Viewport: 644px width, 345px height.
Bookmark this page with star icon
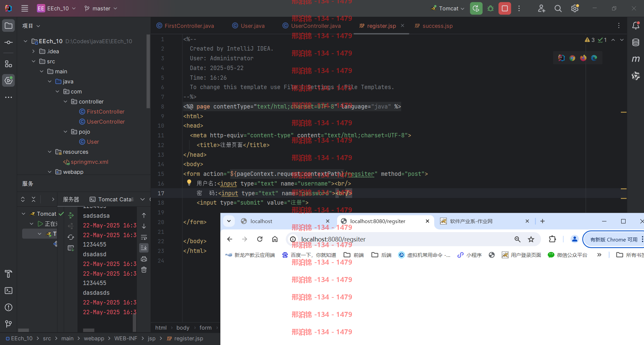tap(531, 239)
